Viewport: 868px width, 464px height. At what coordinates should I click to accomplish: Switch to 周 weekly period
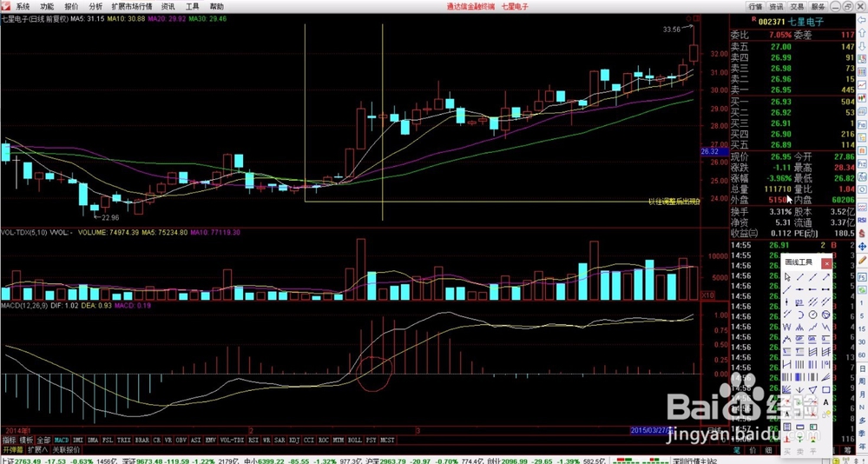pyautogui.click(x=862, y=381)
